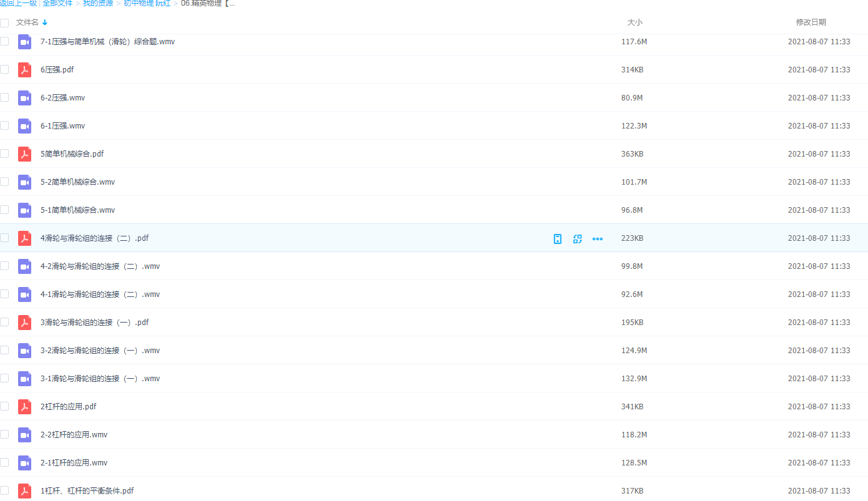Image resolution: width=868 pixels, height=501 pixels.
Task: Click the PDF icon of 5简单机械综合.pdf
Action: [x=24, y=154]
